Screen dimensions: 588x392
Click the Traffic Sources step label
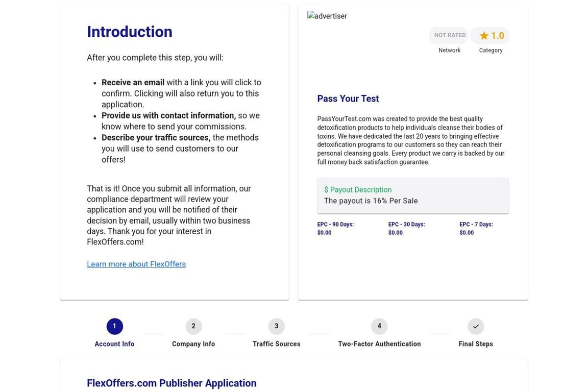[x=276, y=344]
